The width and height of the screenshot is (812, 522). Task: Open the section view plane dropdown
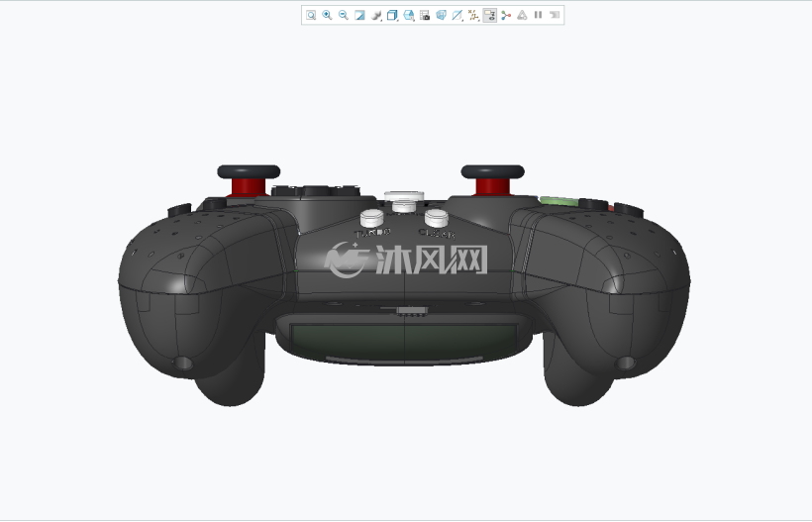pyautogui.click(x=457, y=15)
